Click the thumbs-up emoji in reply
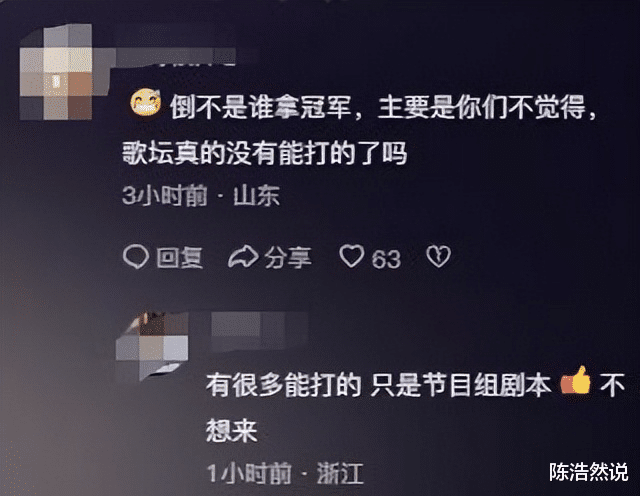The width and height of the screenshot is (640, 496). [576, 381]
